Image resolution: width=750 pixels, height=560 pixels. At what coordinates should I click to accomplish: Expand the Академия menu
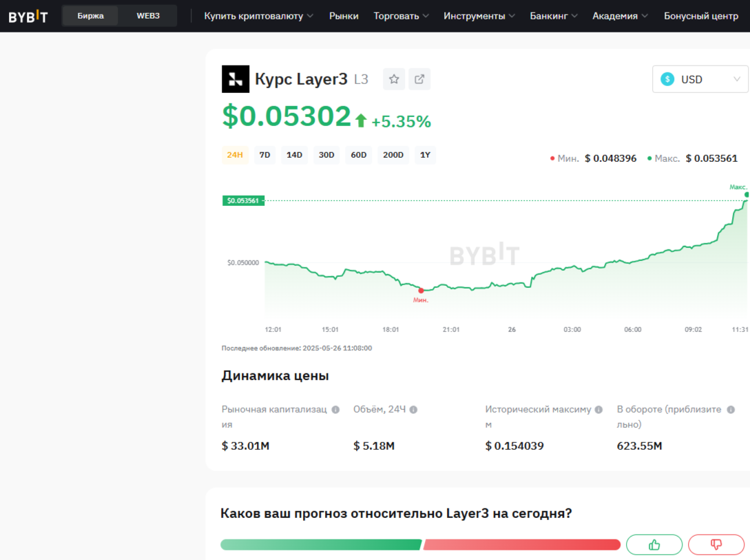click(621, 17)
